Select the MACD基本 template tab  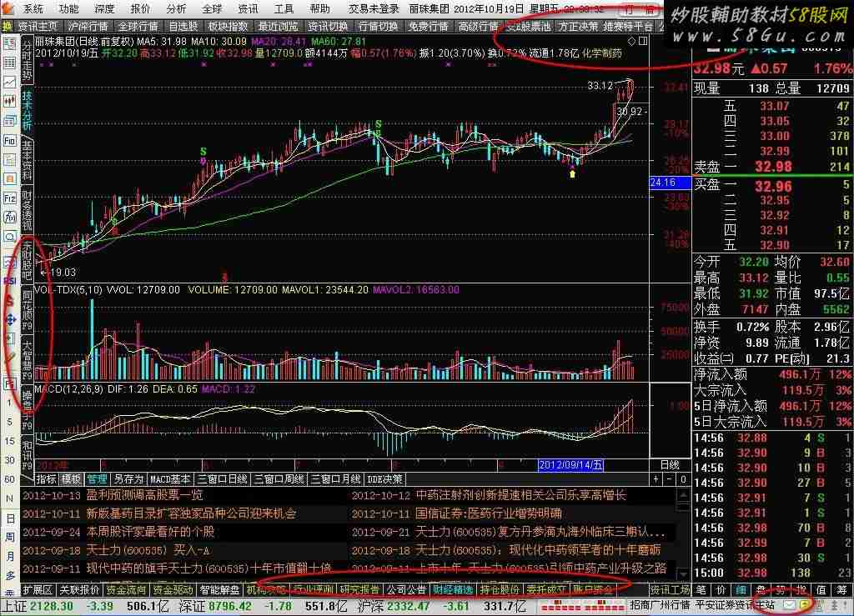(170, 479)
